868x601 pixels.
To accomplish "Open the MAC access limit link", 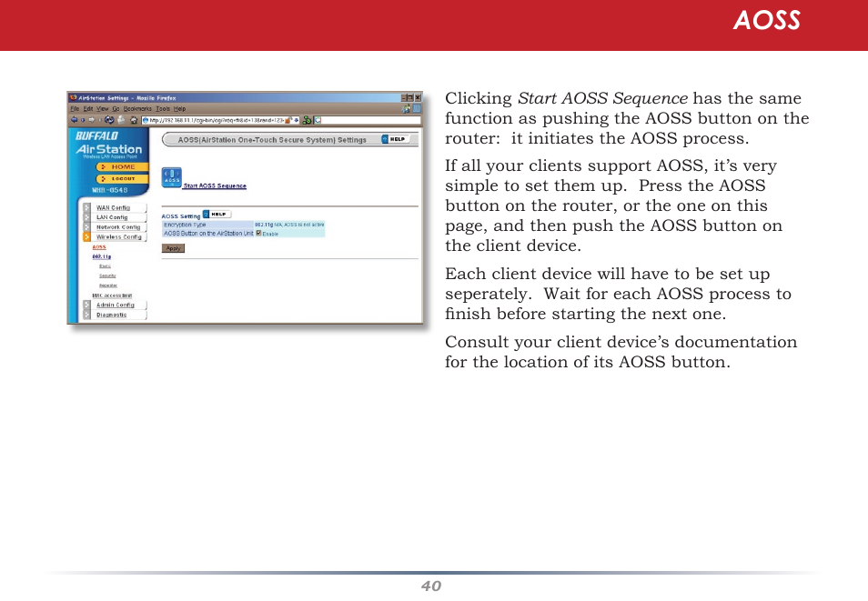I will (112, 295).
